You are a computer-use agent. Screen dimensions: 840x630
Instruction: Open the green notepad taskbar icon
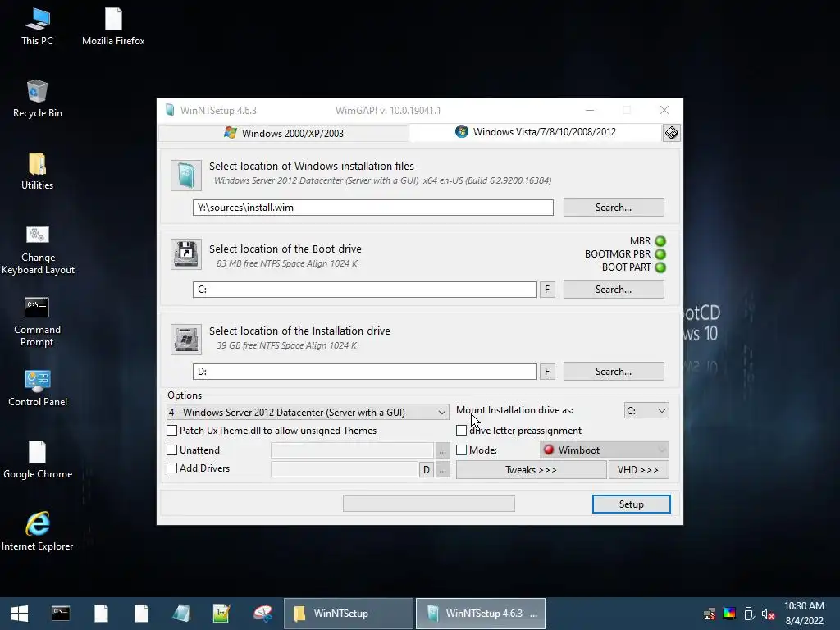point(221,614)
